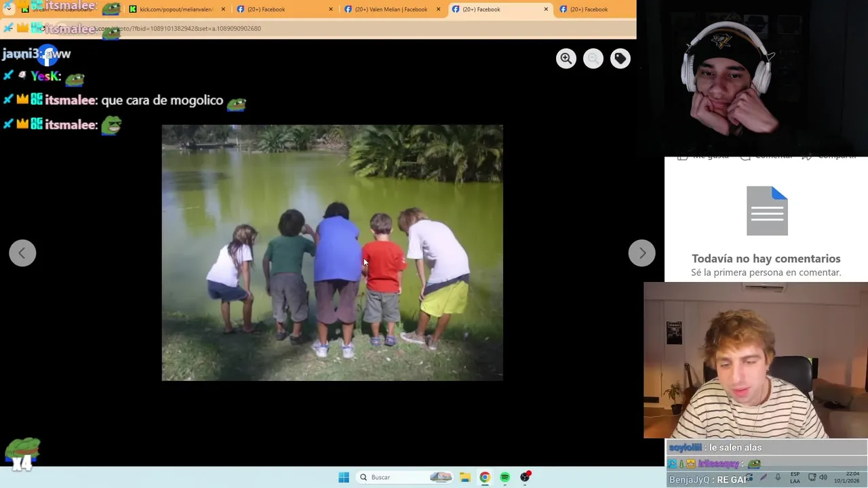Go to the next photo arrow

coord(642,253)
